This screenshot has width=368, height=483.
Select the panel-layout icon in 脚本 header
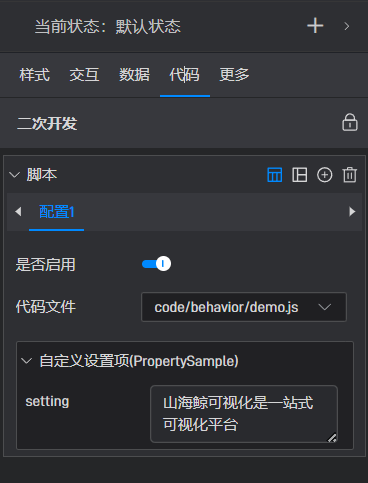[x=299, y=175]
